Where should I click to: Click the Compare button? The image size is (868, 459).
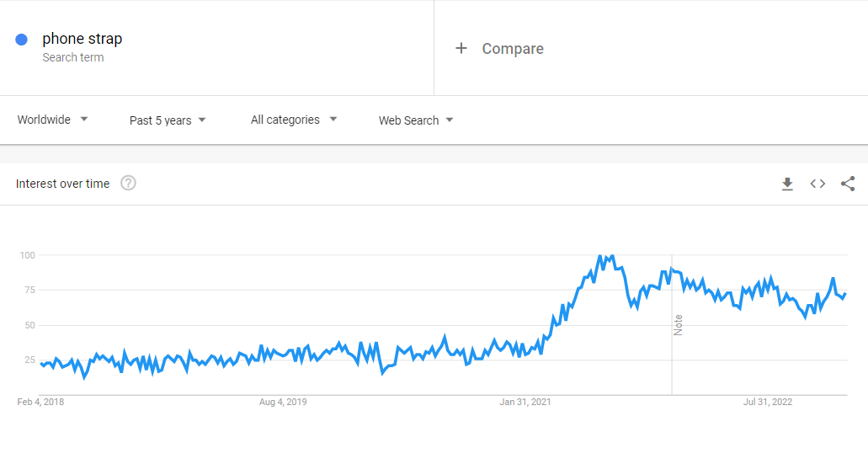point(512,49)
